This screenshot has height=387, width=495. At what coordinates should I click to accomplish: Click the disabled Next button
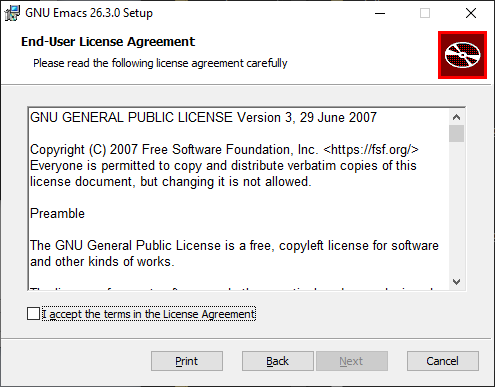[352, 361]
